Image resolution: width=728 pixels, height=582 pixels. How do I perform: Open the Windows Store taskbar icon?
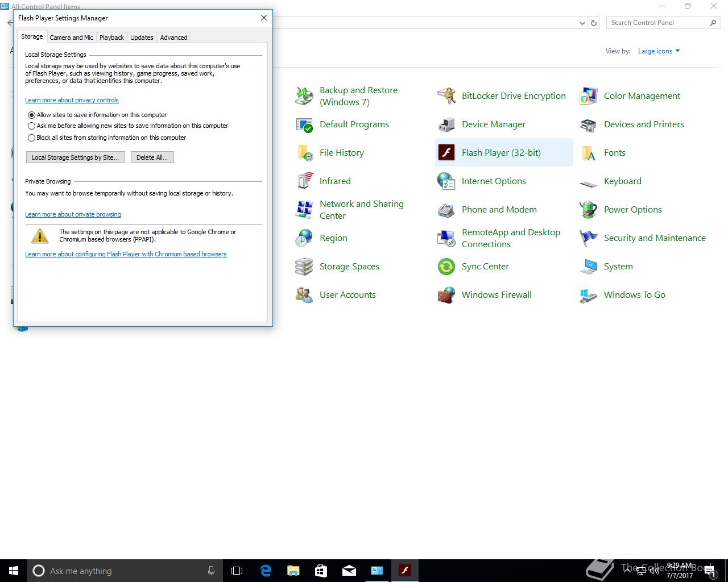(321, 571)
